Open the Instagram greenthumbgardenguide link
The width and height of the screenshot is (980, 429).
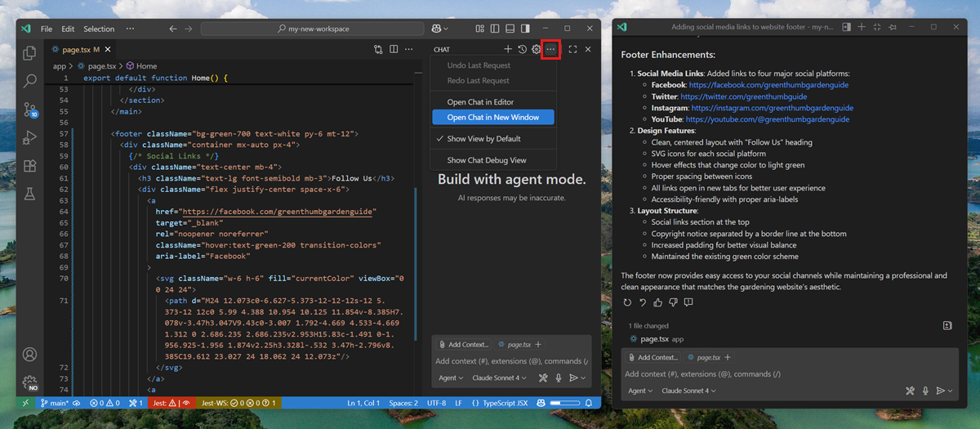pyautogui.click(x=773, y=108)
